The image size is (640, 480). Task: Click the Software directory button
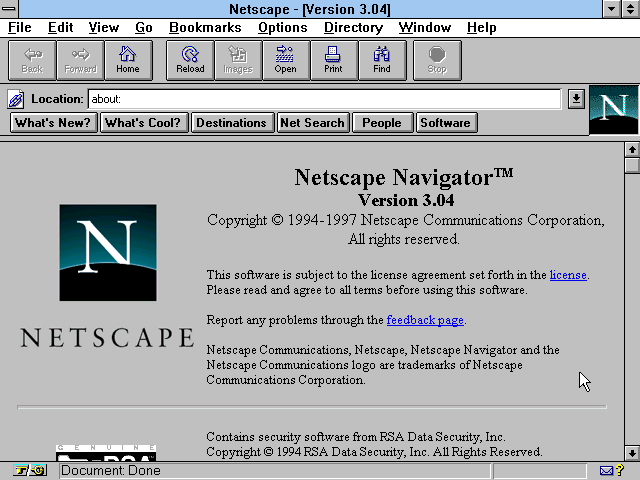pyautogui.click(x=446, y=123)
